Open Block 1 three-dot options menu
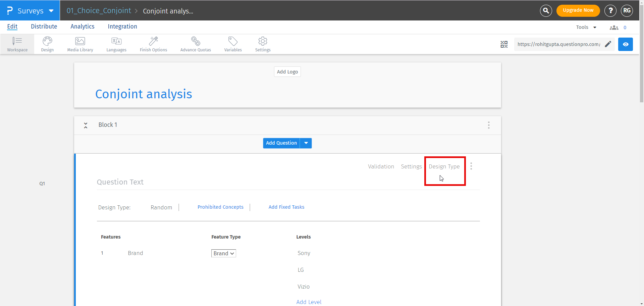The width and height of the screenshot is (644, 306). tap(489, 125)
